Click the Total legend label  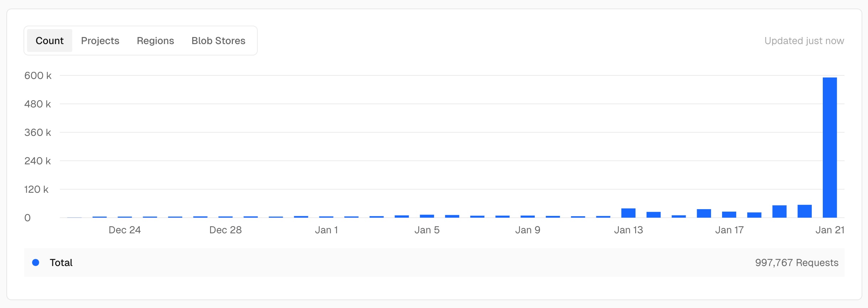click(61, 262)
